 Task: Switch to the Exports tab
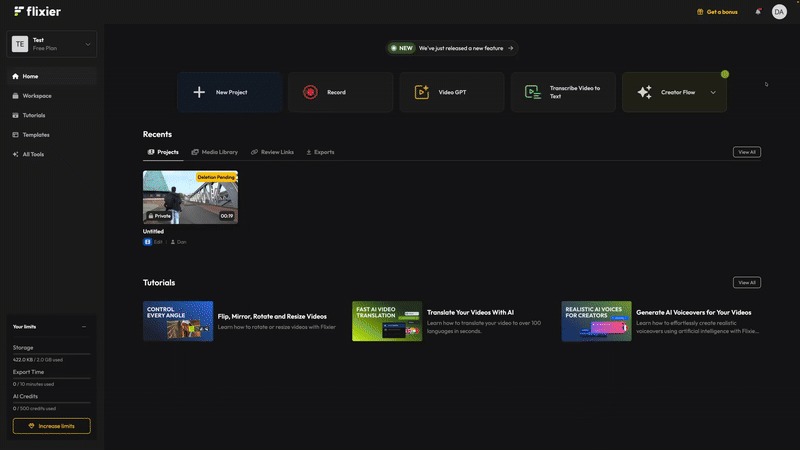point(320,152)
